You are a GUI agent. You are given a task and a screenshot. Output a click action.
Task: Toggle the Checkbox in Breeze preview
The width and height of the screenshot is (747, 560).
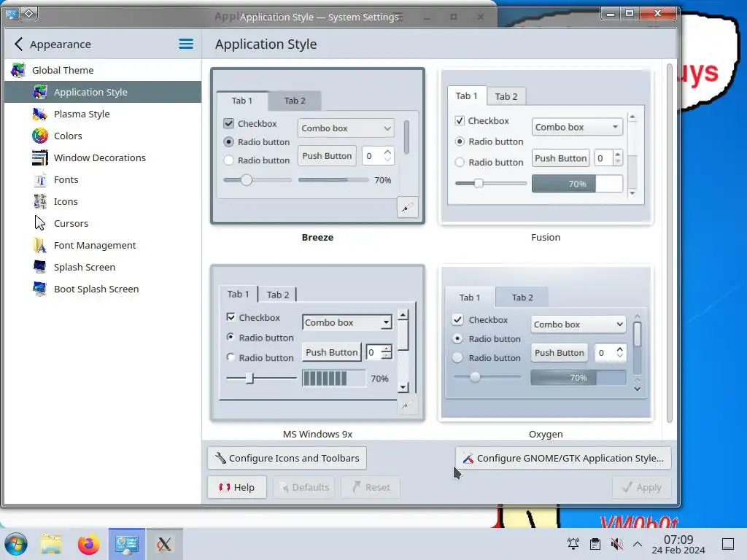229,123
